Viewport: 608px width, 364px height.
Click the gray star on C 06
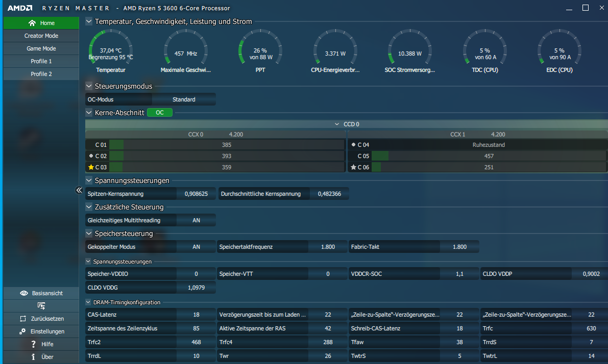[353, 167]
